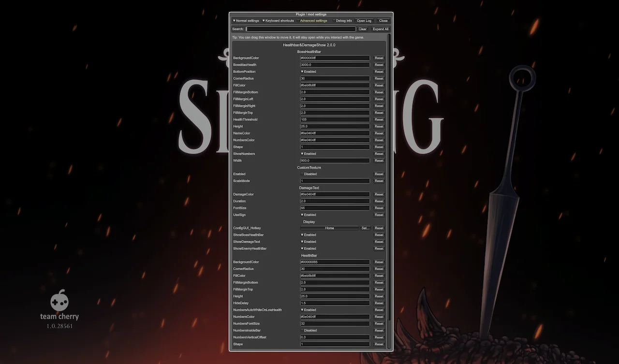Viewport: 619px width, 364px height.
Task: Click the Open Log button
Action: pos(364,21)
